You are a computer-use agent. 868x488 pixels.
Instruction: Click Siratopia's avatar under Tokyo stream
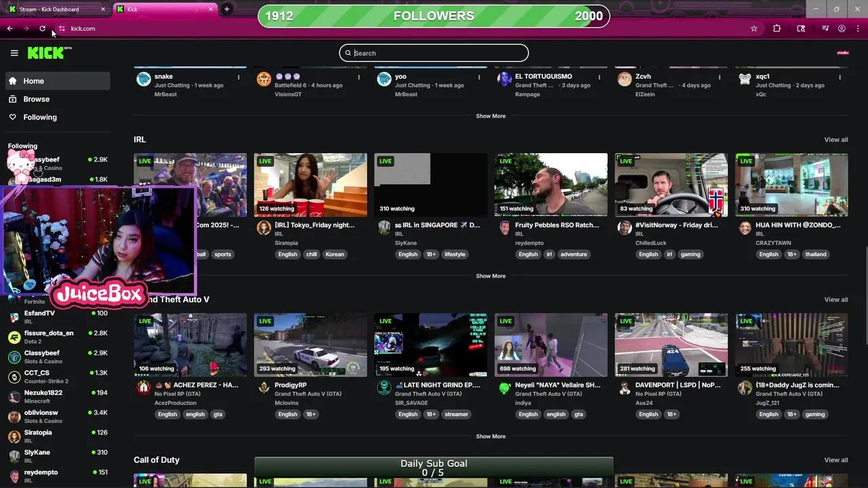(x=264, y=228)
